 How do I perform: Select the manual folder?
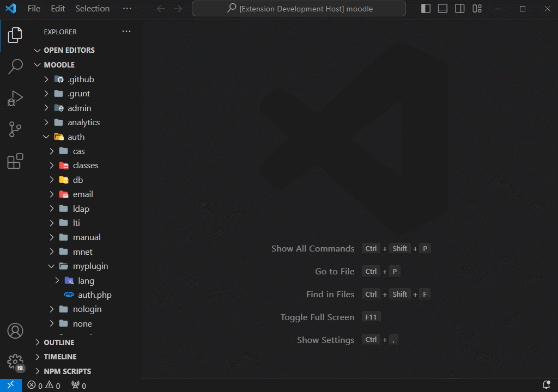click(87, 237)
